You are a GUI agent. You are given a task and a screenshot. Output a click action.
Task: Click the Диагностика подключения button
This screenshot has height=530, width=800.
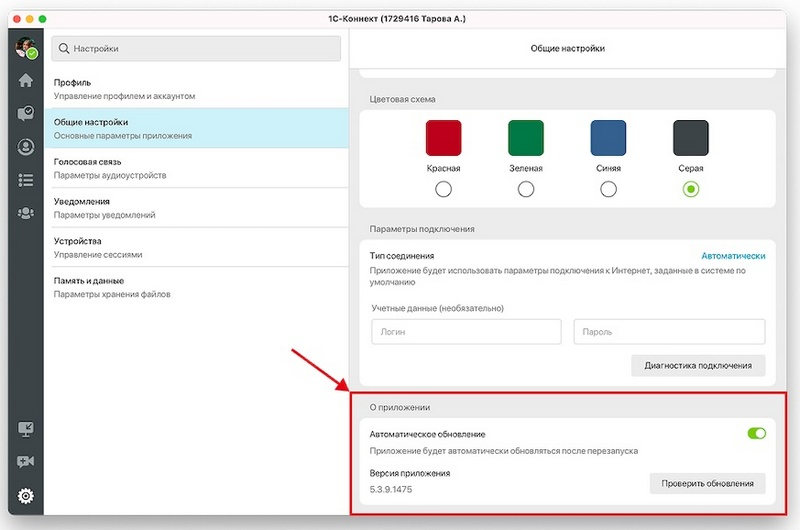click(x=698, y=366)
